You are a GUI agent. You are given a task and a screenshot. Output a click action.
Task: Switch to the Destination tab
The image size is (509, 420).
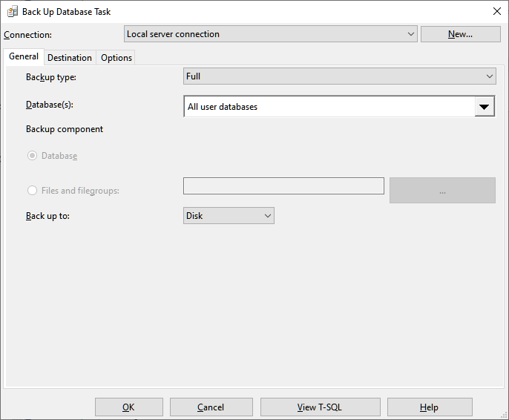pos(70,58)
